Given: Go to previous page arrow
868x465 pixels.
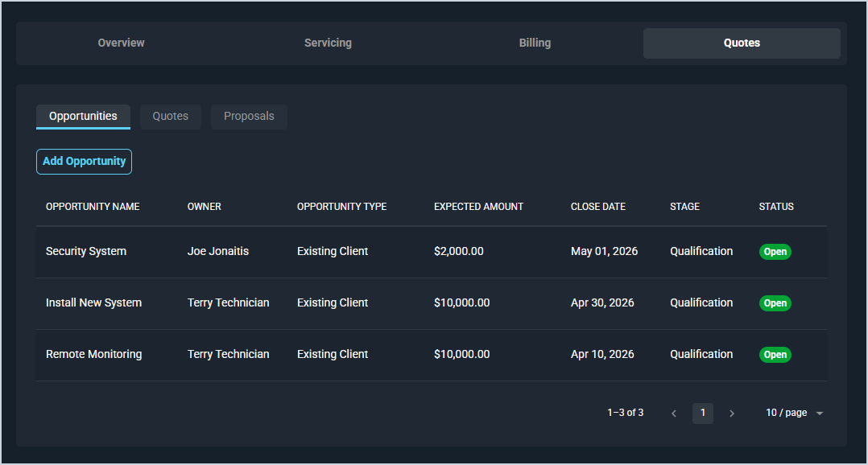Looking at the screenshot, I should click(674, 414).
